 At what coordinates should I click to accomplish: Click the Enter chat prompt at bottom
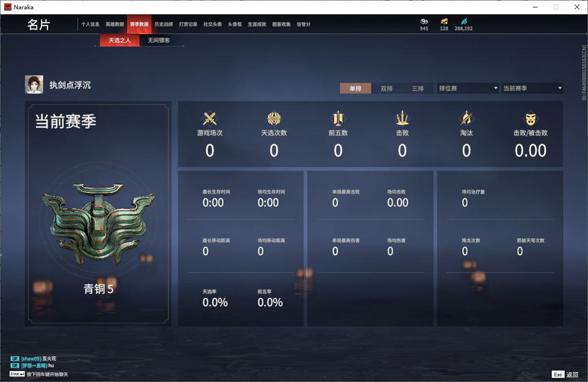click(39, 374)
